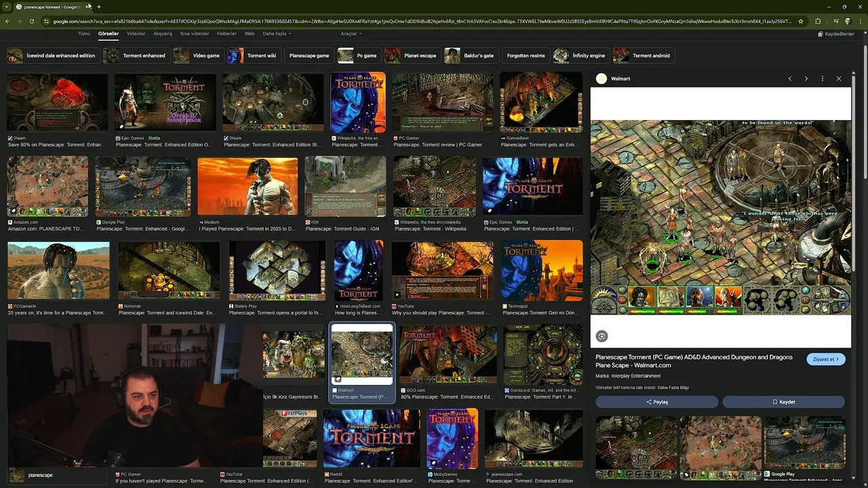
Task: Open the Chrome profile avatar
Action: point(848,21)
